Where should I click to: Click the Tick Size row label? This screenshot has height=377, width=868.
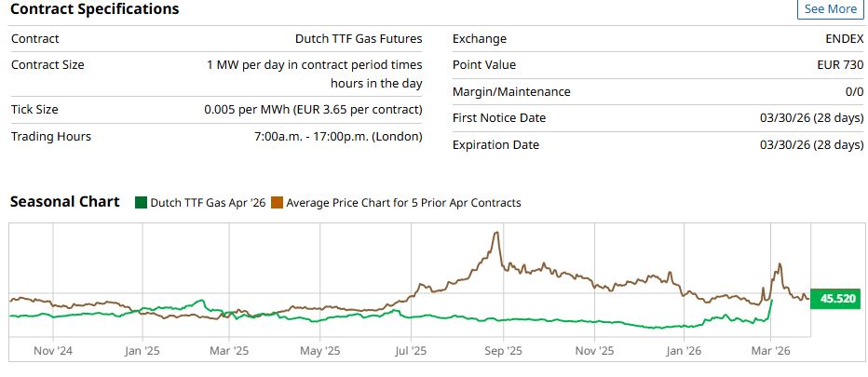point(35,110)
